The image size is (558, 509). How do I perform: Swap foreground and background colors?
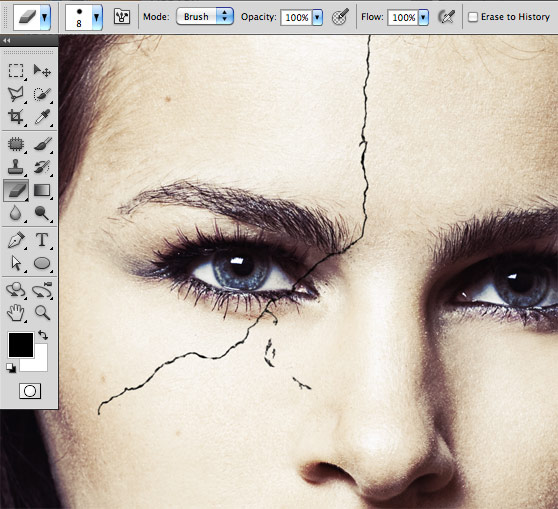(43, 335)
